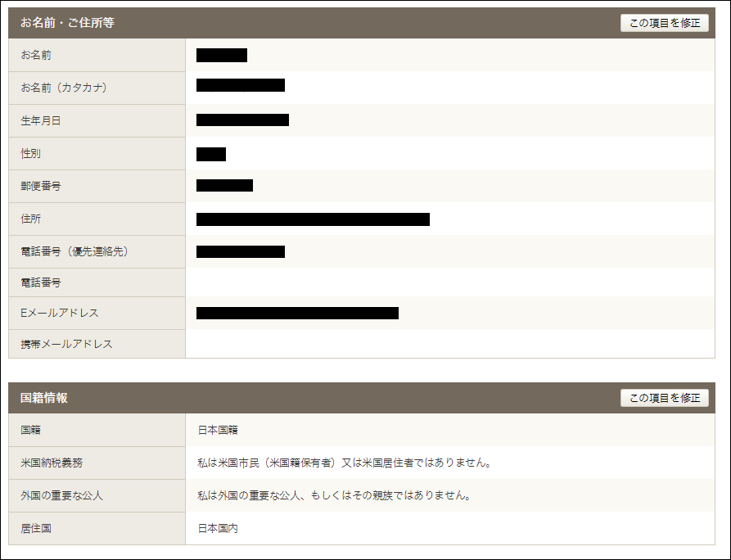Click the 住所 label

pyautogui.click(x=31, y=219)
